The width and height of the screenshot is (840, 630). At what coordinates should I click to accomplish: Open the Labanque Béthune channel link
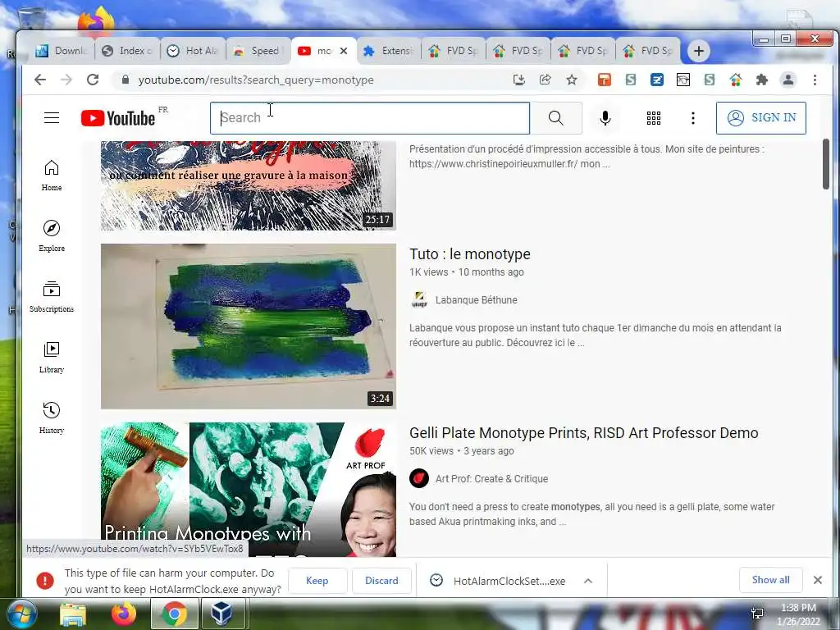click(x=477, y=300)
